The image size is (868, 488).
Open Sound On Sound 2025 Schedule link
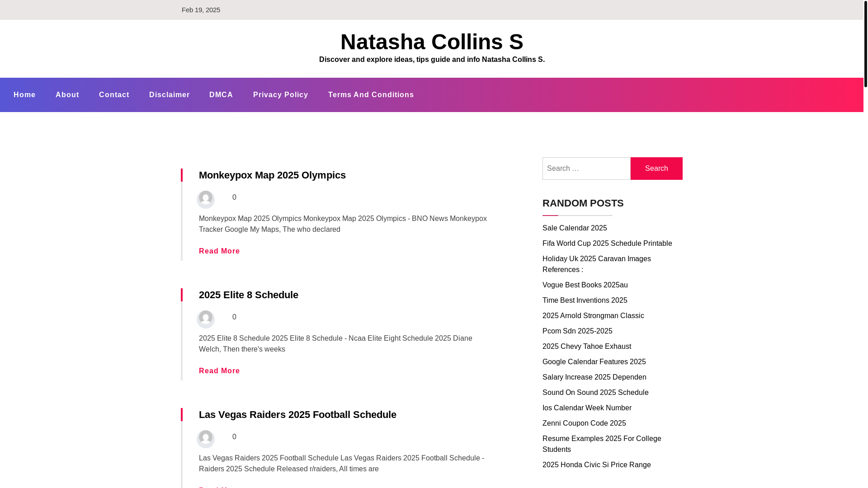[x=595, y=393]
